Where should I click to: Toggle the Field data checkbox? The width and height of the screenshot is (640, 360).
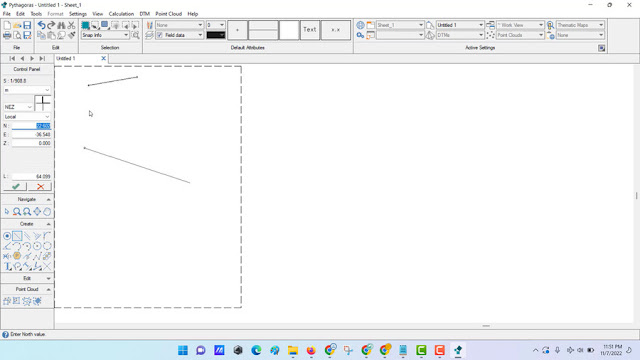[160, 36]
